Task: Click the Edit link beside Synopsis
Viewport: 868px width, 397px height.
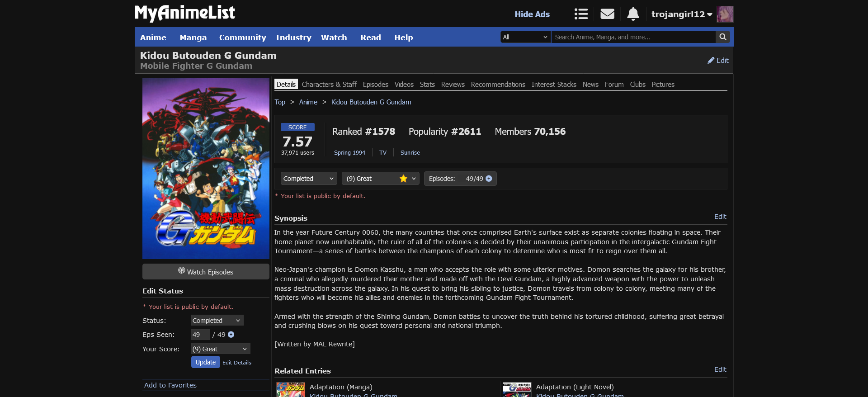Action: tap(720, 217)
